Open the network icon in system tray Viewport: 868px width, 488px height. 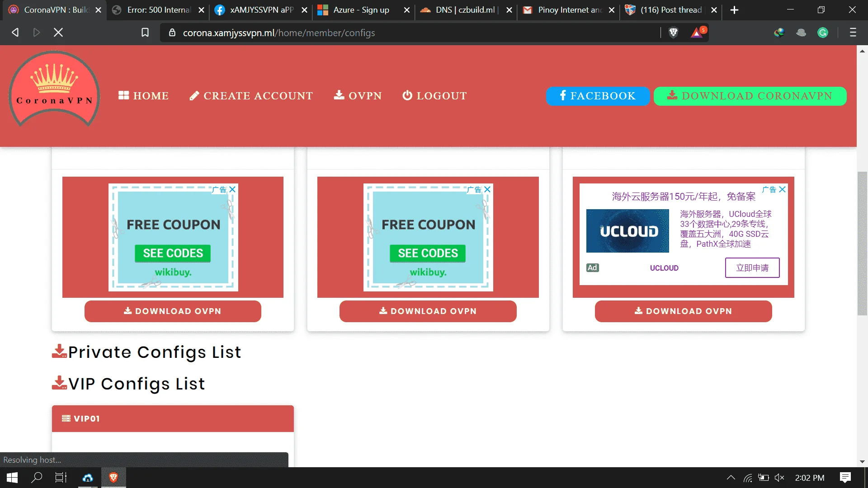[x=748, y=478]
